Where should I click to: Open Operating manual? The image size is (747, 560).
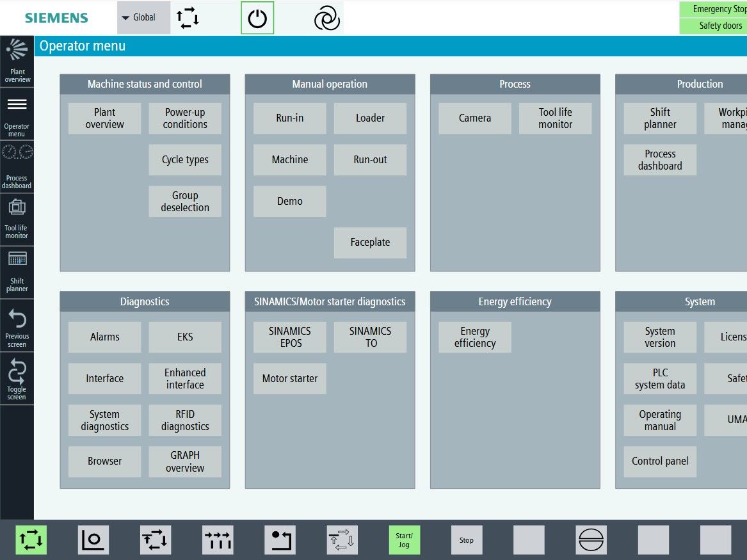(x=661, y=420)
